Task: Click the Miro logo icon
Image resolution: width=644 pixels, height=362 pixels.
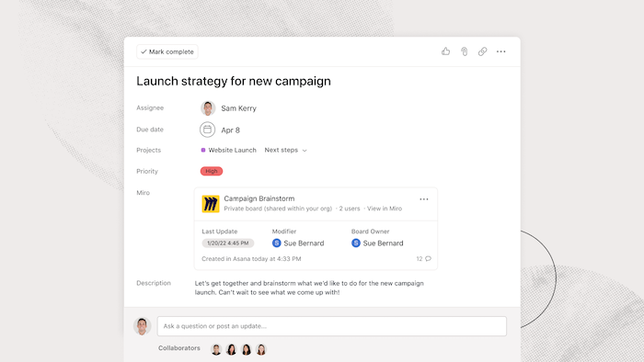Action: coord(211,204)
